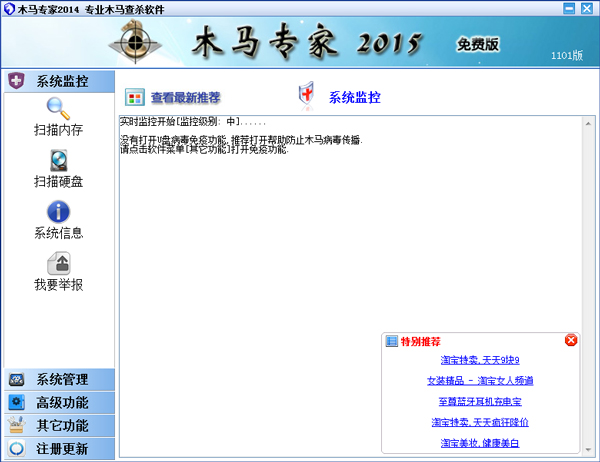Open the 女装精品 淘宝女人频道 link

[x=480, y=381]
